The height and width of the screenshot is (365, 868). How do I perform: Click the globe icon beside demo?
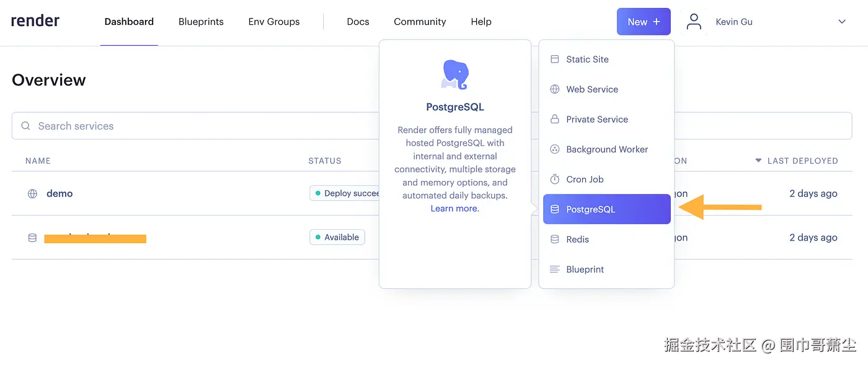tap(32, 193)
